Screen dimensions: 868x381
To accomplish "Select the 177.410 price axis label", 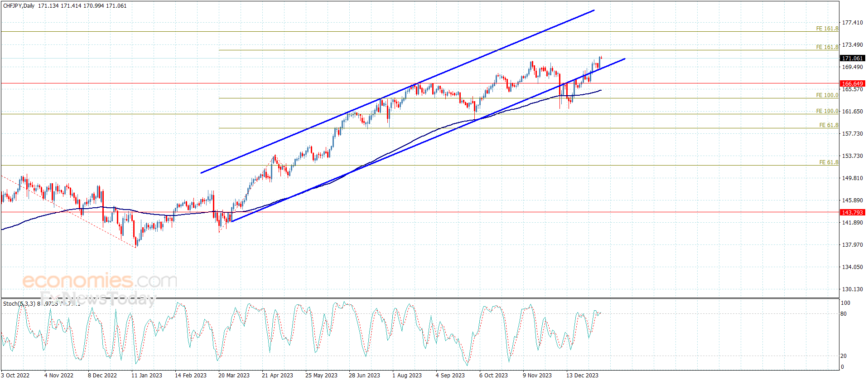I will pyautogui.click(x=852, y=23).
